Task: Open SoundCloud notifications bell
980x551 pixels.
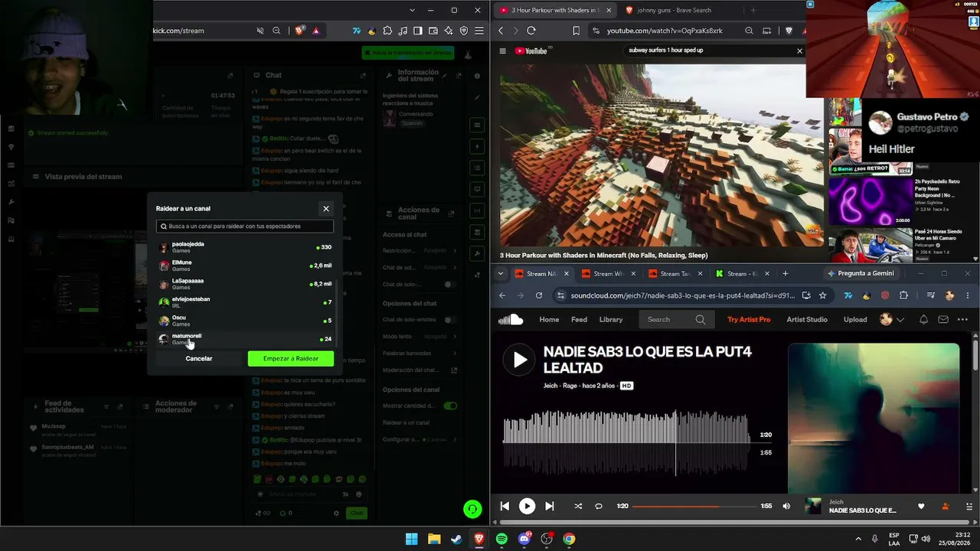Action: coord(923,319)
